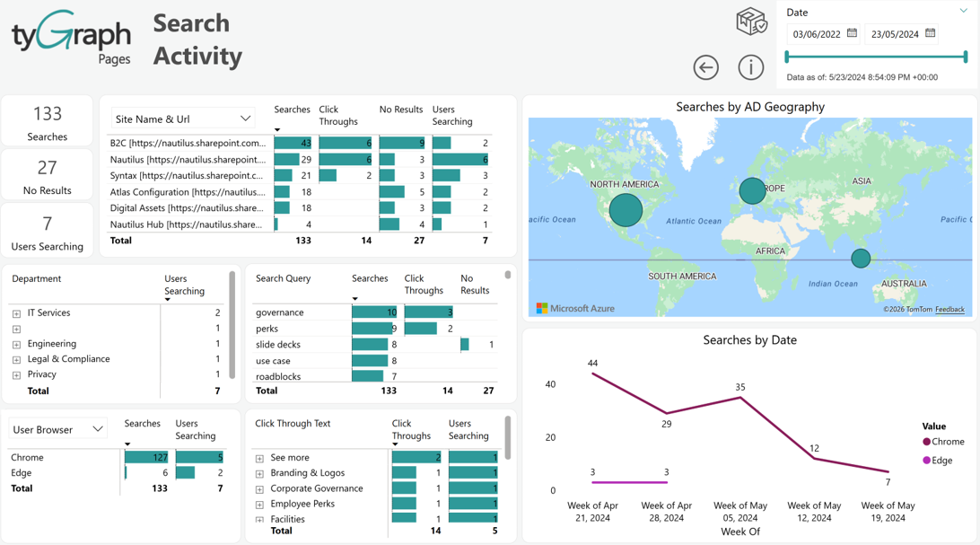Click the Edge legend color marker
The width and height of the screenshot is (980, 545).
[x=926, y=460]
